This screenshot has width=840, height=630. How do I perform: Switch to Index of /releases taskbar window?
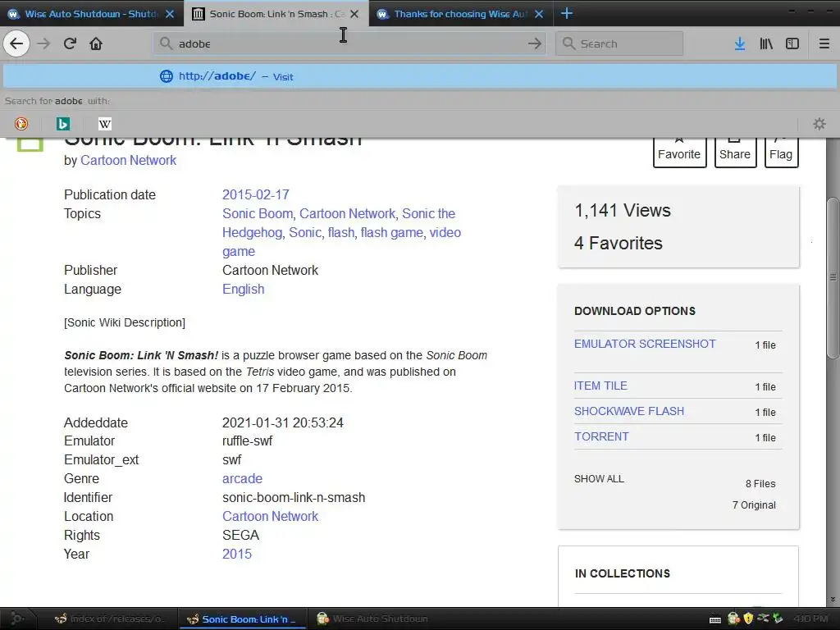click(x=111, y=619)
